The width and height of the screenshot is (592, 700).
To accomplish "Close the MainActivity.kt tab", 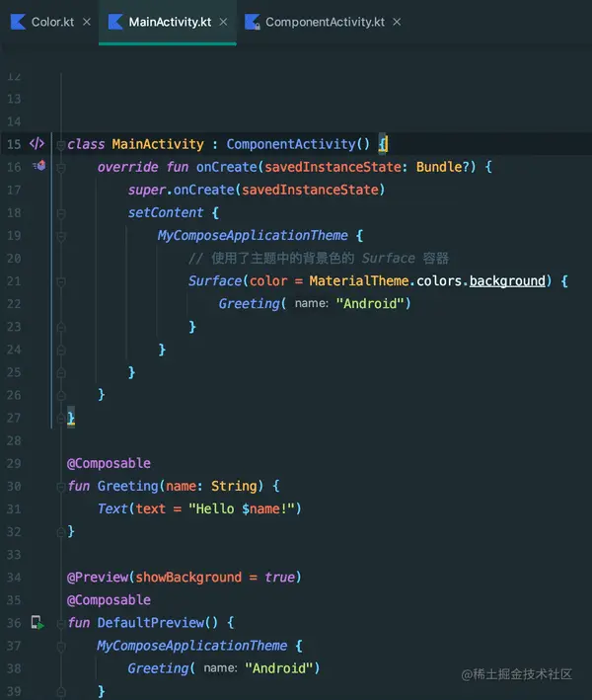I will 224,22.
